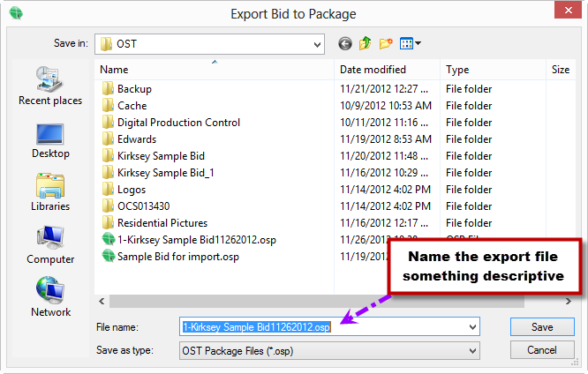Go to Desktop in sidebar
The height and width of the screenshot is (374, 588).
click(x=50, y=139)
